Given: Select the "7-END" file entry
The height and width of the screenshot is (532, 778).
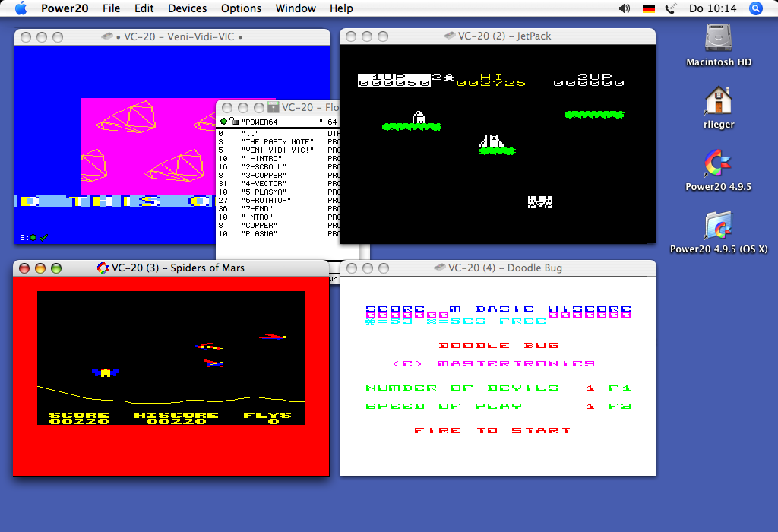Looking at the screenshot, I should click(278, 209).
